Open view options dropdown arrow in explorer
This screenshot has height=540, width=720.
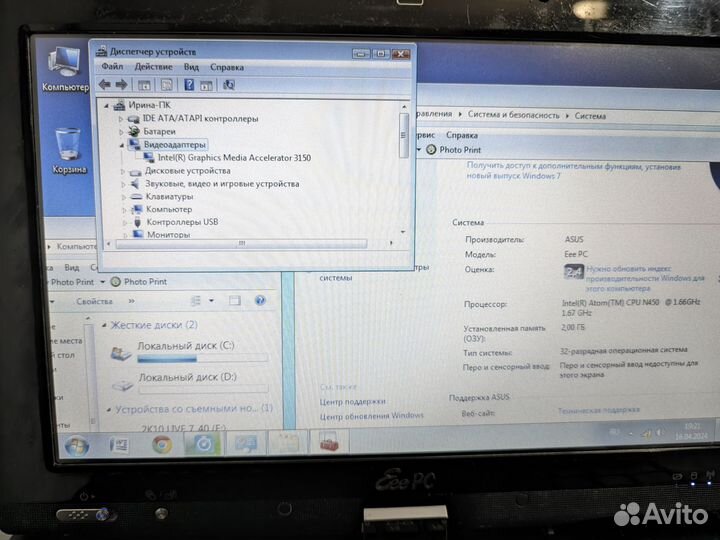[x=211, y=301]
